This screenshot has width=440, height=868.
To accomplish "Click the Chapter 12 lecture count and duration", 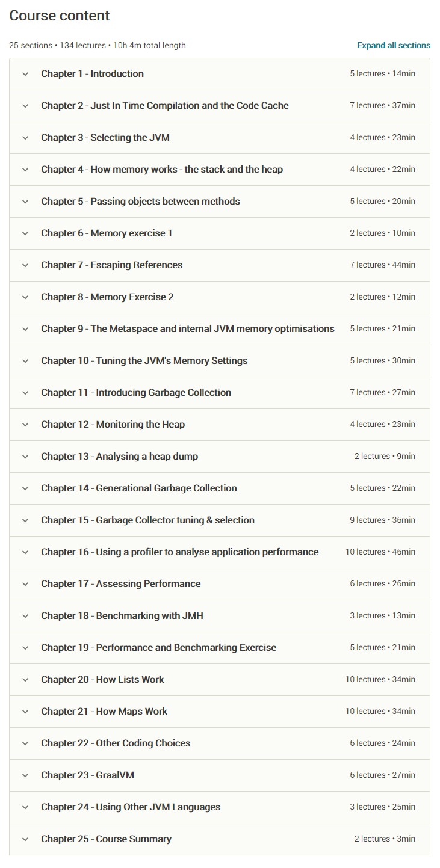I will [x=382, y=425].
